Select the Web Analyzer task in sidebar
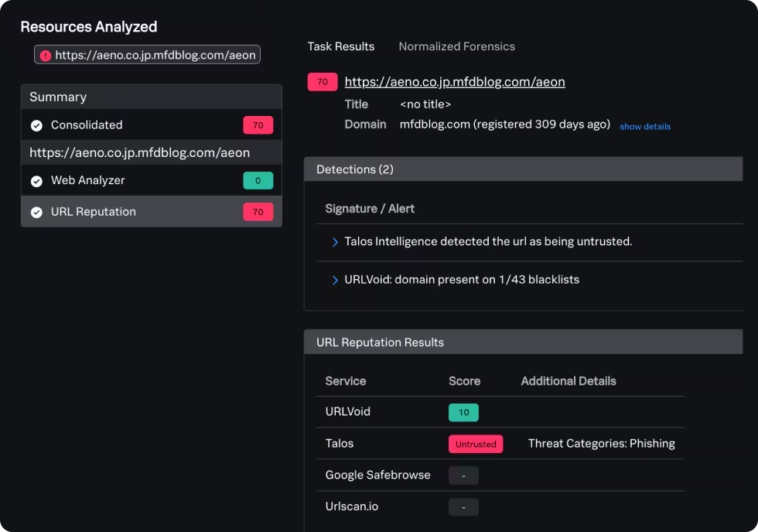Viewport: 758px width, 532px height. coord(87,181)
